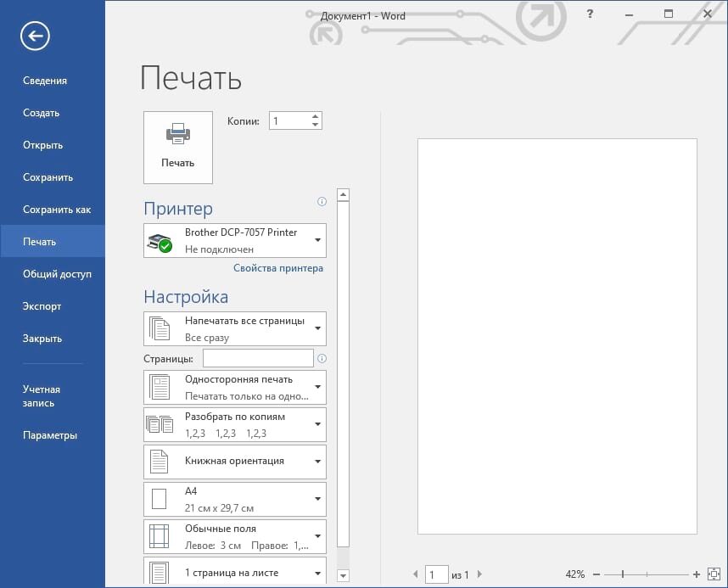Open the Свойства принтера link
Viewport: 728px width, 588px height.
click(x=278, y=268)
